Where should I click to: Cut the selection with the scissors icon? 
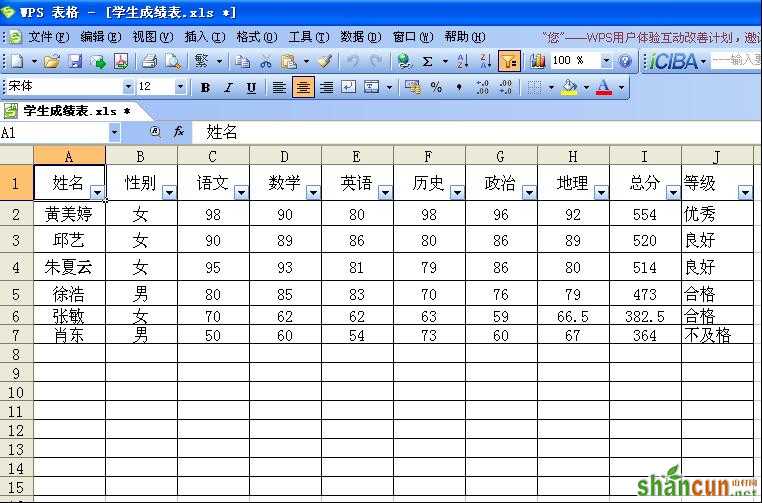pyautogui.click(x=265, y=61)
